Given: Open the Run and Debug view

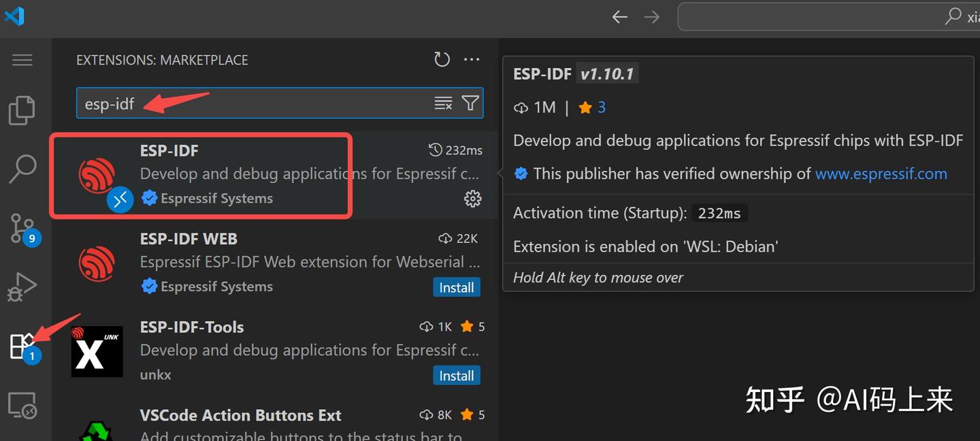Looking at the screenshot, I should click(x=22, y=287).
